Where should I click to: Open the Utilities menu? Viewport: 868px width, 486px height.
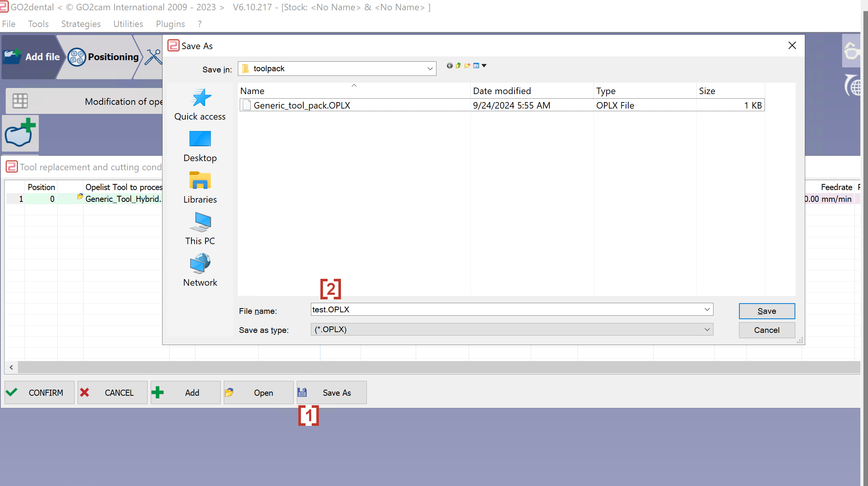[128, 24]
